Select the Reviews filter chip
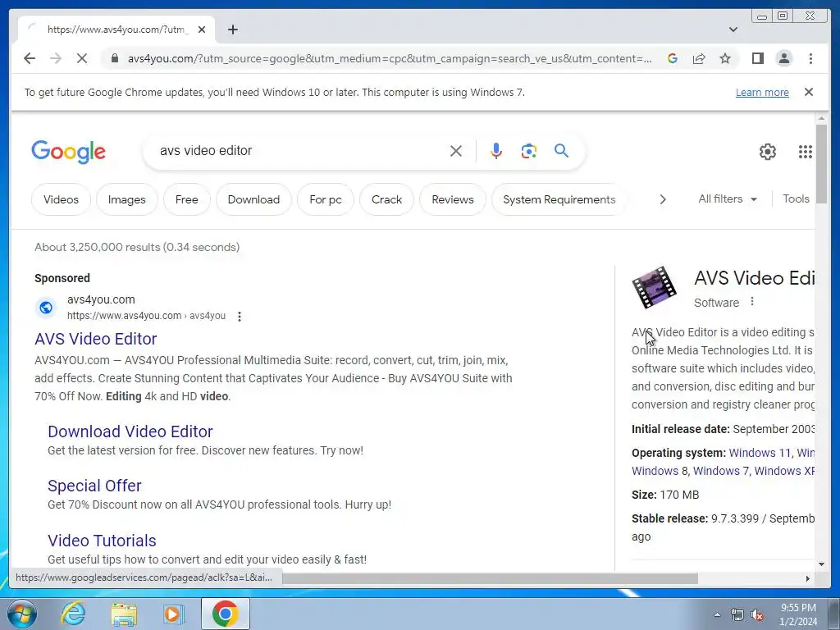 (453, 199)
